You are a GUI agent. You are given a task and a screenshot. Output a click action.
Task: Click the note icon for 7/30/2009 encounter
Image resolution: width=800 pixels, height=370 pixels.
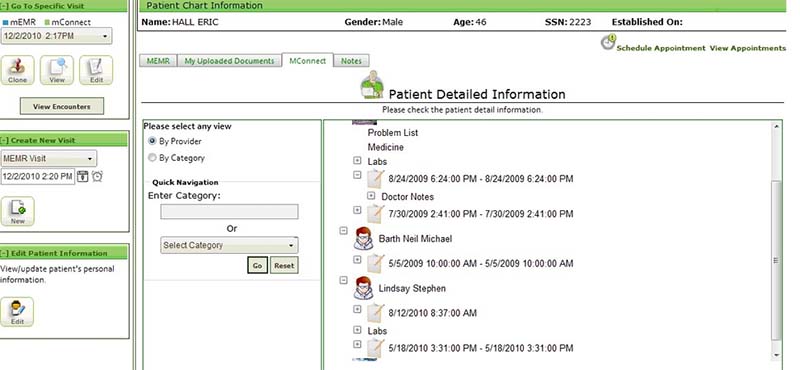(376, 214)
